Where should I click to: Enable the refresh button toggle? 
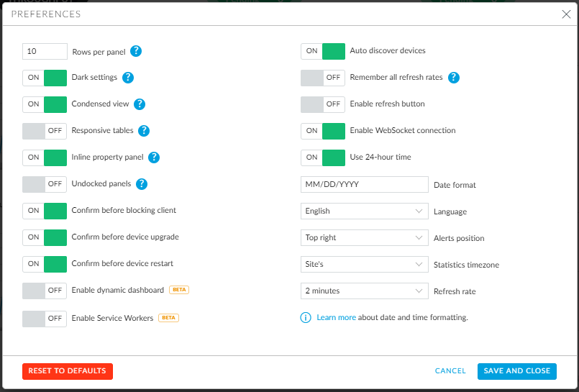tap(323, 104)
